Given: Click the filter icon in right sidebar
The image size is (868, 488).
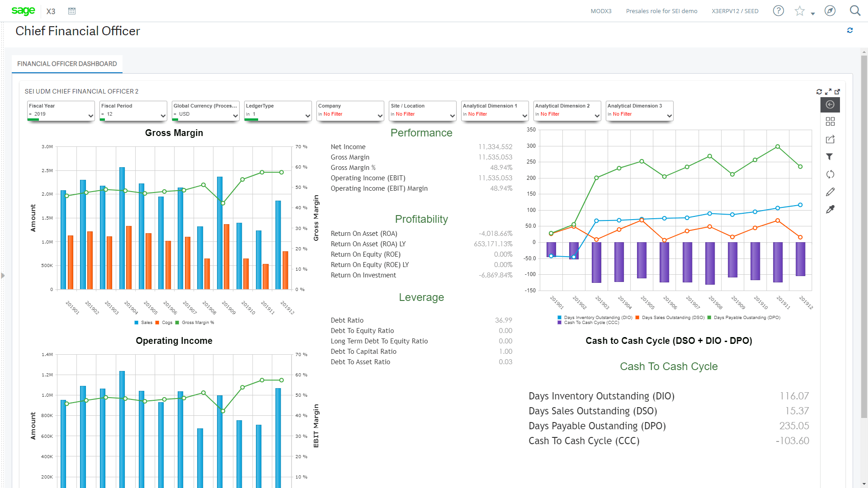Looking at the screenshot, I should (830, 156).
